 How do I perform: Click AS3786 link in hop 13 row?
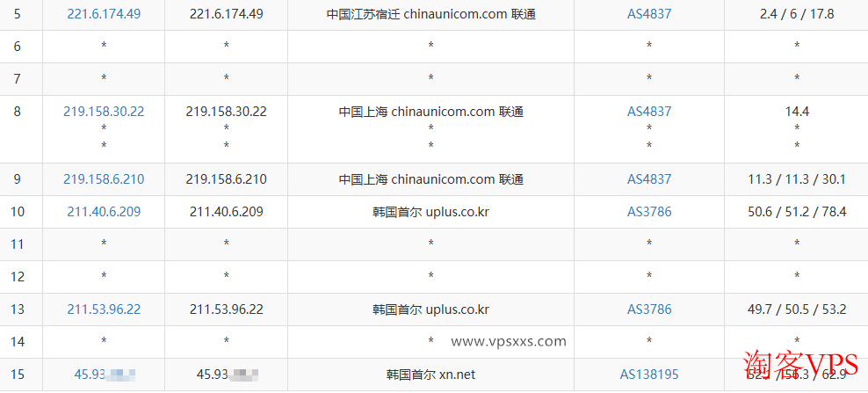point(648,309)
